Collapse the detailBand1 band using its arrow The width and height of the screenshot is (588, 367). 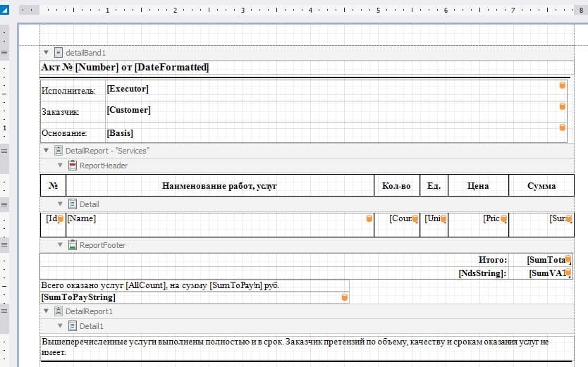point(47,53)
